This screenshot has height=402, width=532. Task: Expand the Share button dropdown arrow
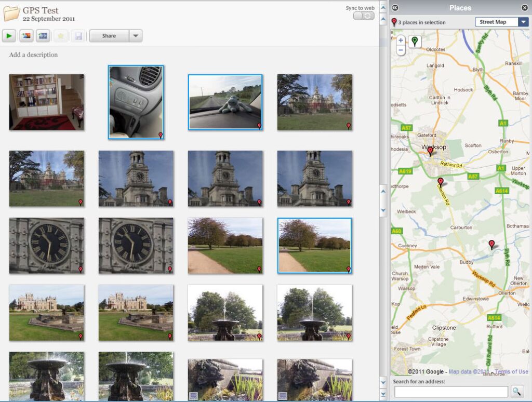coord(136,36)
